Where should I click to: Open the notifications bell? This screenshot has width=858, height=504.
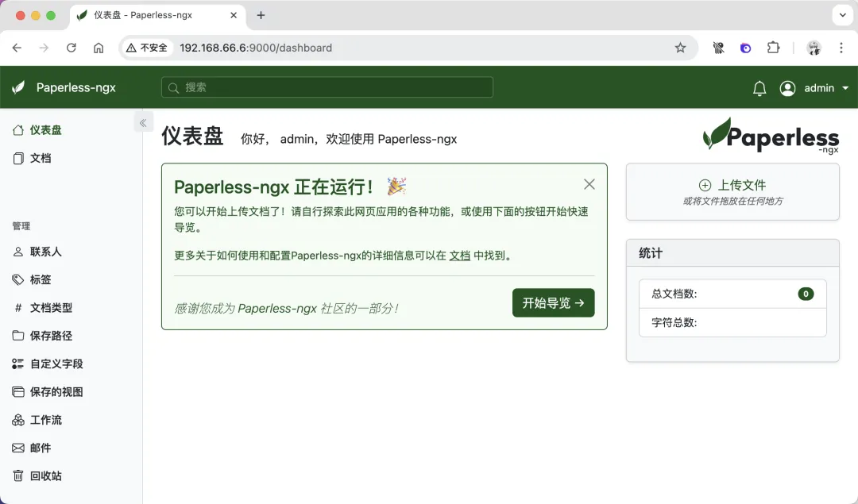click(759, 88)
